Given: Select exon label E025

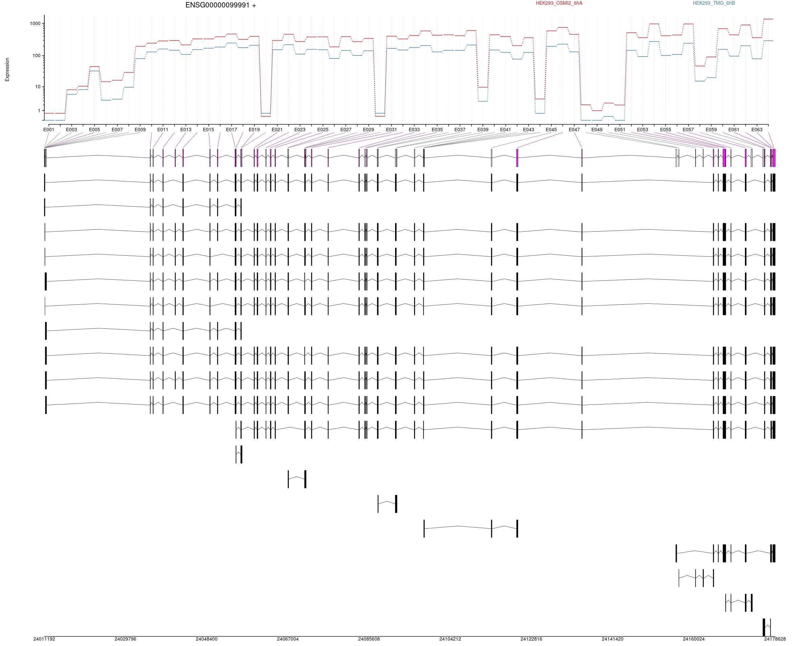Looking at the screenshot, I should coord(323,130).
